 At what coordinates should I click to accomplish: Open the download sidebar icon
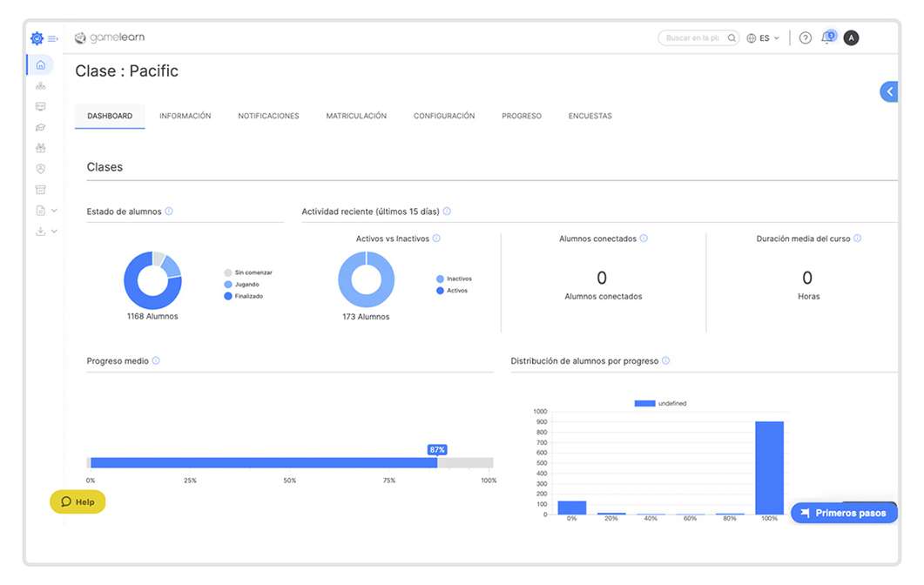(x=41, y=232)
